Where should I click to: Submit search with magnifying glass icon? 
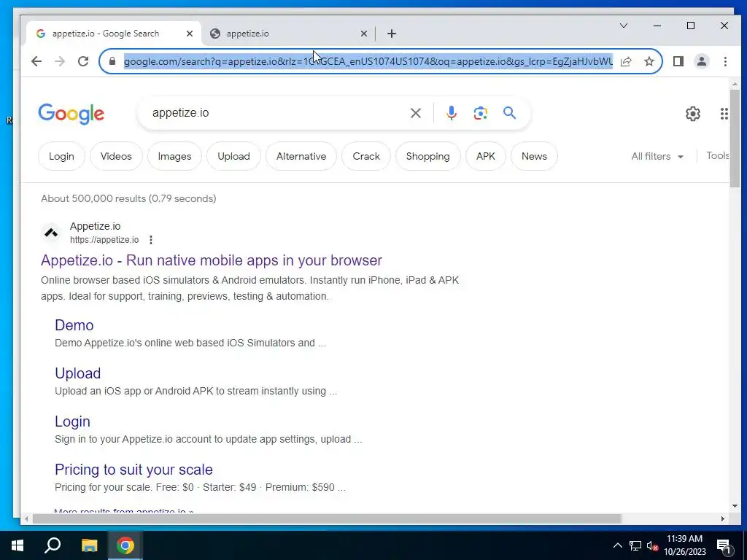tap(509, 113)
